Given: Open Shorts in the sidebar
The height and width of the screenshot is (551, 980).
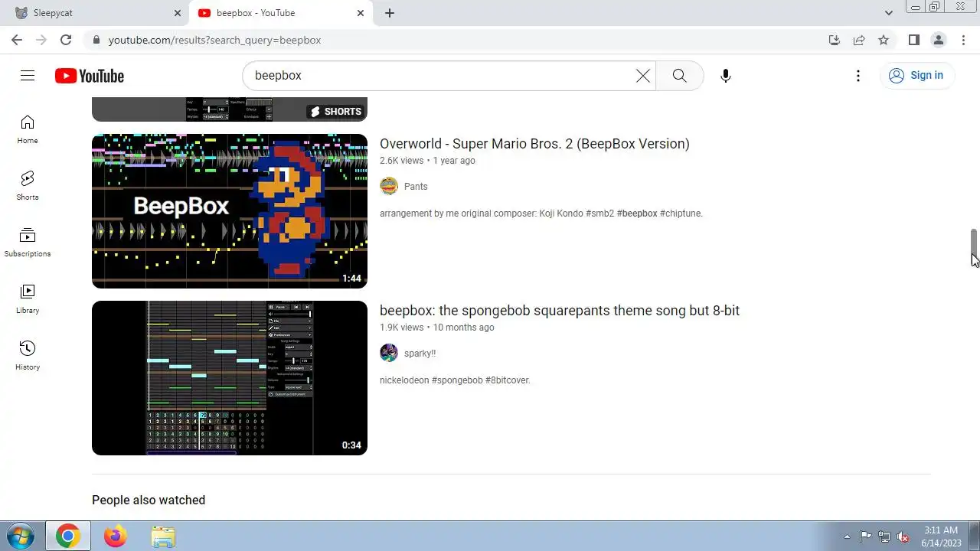Looking at the screenshot, I should (28, 186).
